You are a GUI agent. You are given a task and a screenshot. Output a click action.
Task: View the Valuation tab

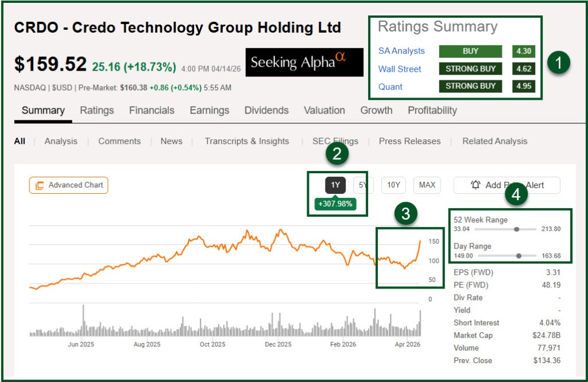[x=324, y=110]
